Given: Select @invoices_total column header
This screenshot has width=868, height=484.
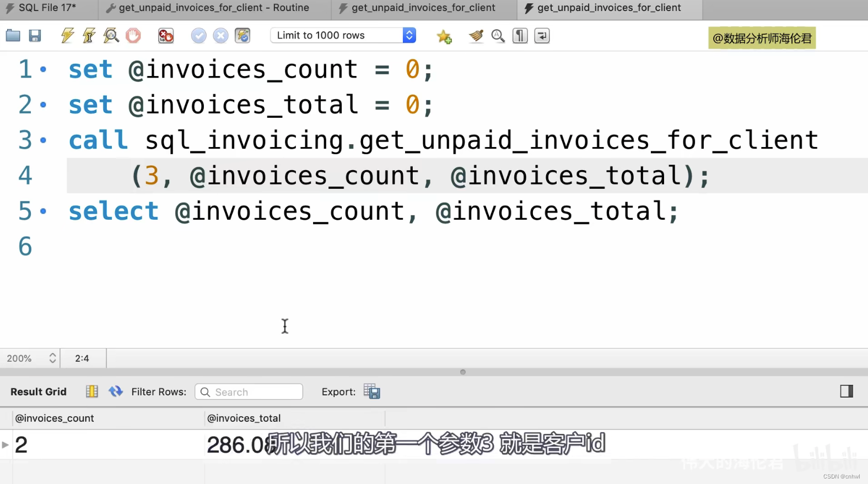Looking at the screenshot, I should point(294,418).
